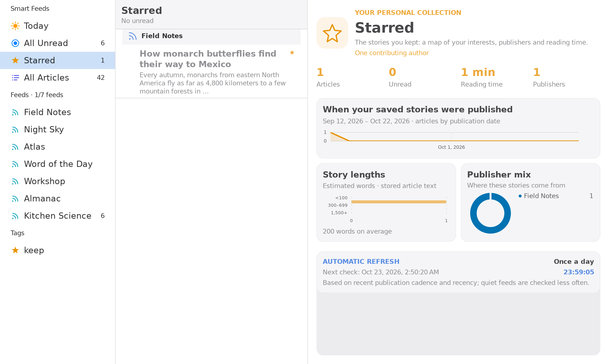This screenshot has width=609, height=364.
Task: Click the RSS icon next to Night Sky
Action: pos(15,129)
